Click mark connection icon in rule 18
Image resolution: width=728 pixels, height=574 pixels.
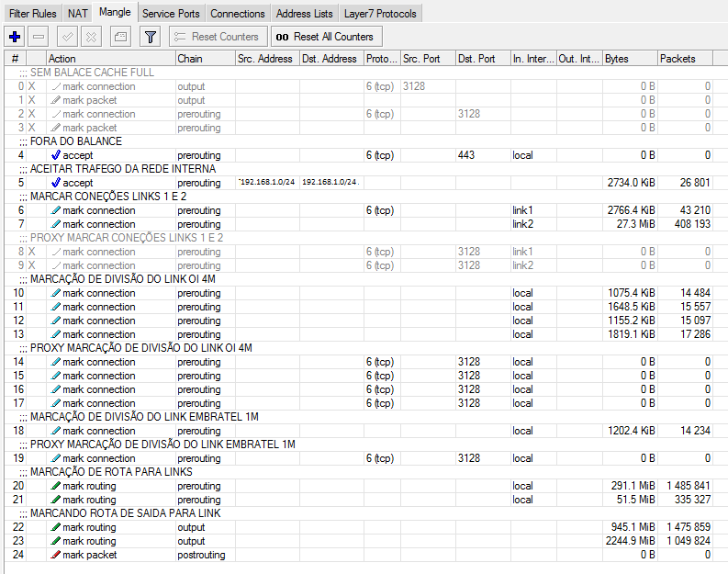click(56, 431)
